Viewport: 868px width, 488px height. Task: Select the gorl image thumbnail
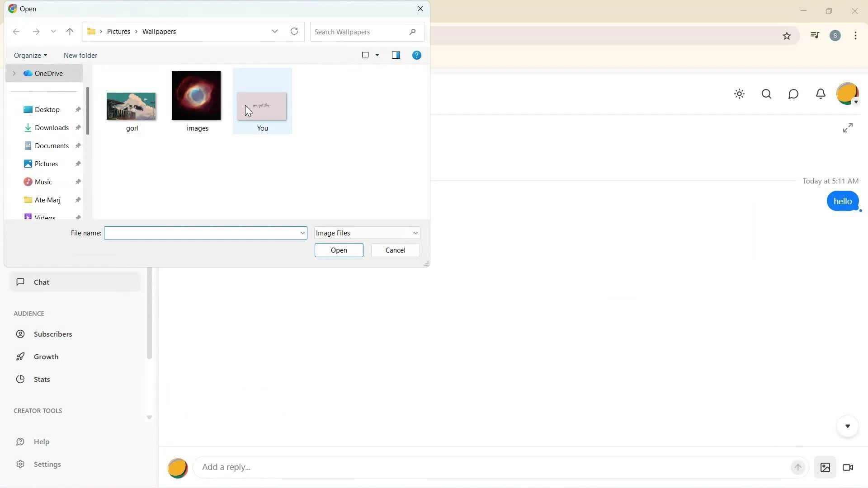pos(131,106)
